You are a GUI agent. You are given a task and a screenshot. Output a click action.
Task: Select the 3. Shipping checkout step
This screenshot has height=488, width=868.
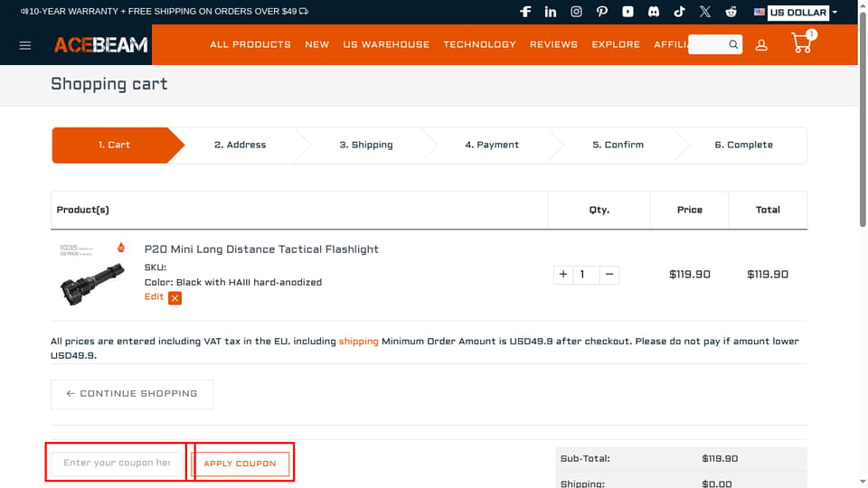(366, 145)
